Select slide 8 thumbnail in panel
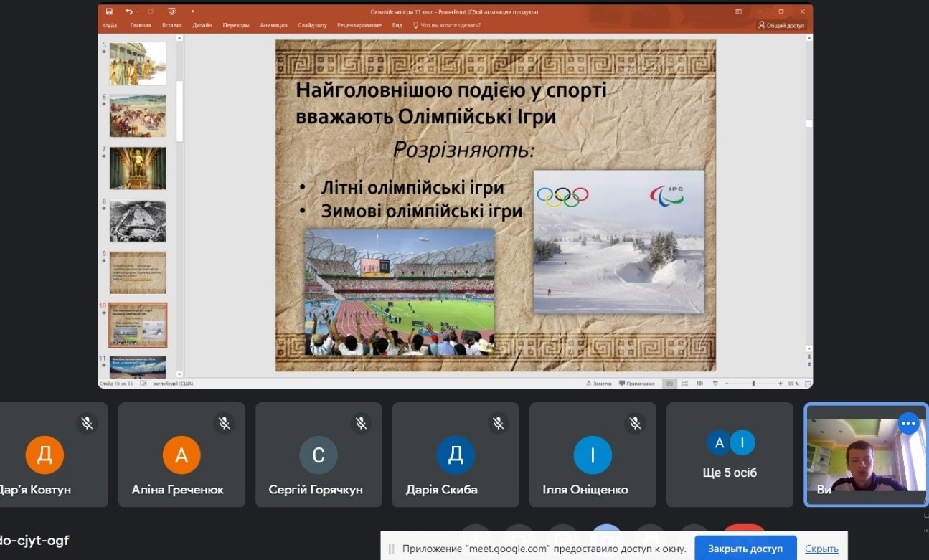 click(x=138, y=221)
